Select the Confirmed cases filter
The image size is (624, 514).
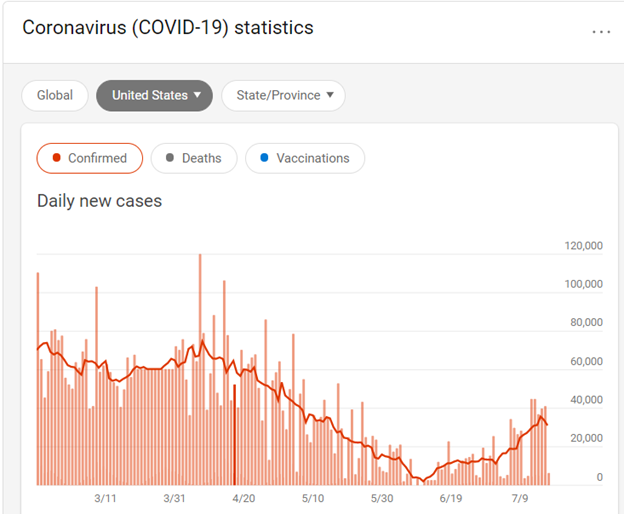pyautogui.click(x=90, y=158)
